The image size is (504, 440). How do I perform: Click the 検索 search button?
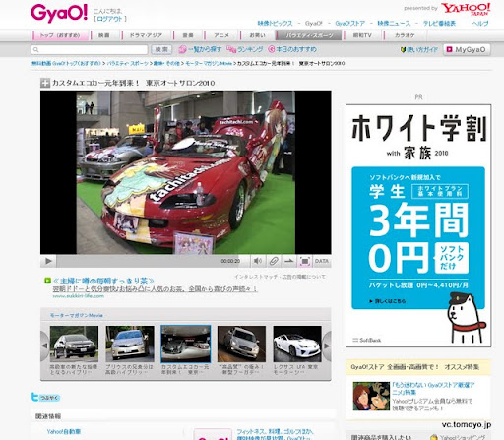pyautogui.click(x=161, y=49)
